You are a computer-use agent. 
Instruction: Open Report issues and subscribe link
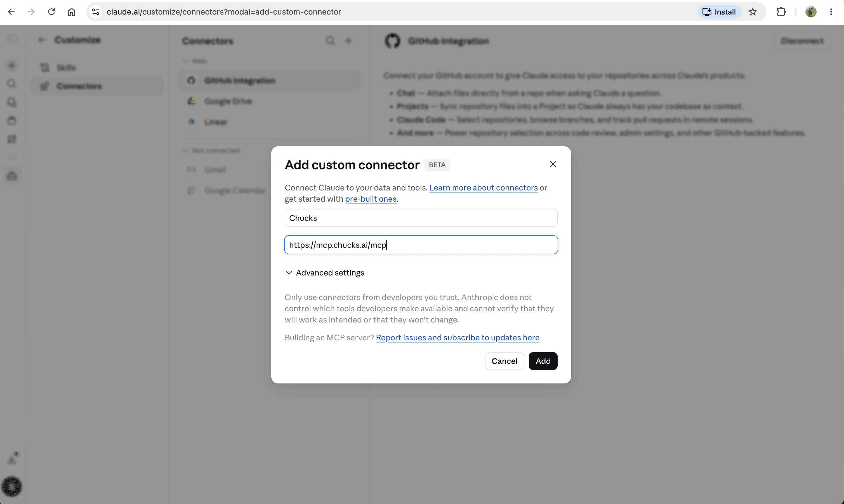pyautogui.click(x=457, y=338)
